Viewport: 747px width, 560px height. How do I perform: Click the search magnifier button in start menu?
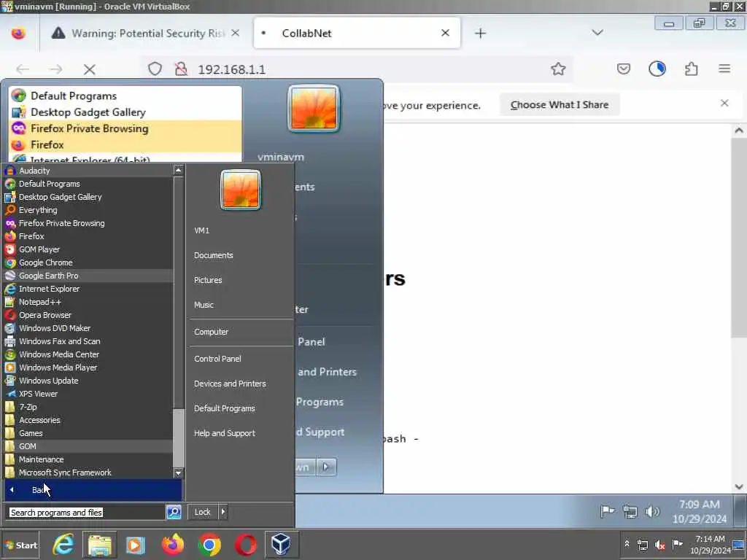[174, 512]
